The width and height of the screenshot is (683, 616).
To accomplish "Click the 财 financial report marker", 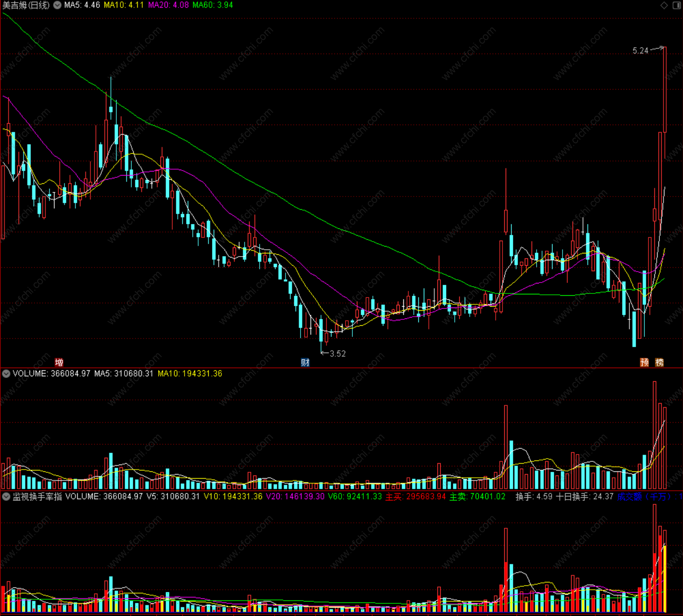I will pos(305,363).
